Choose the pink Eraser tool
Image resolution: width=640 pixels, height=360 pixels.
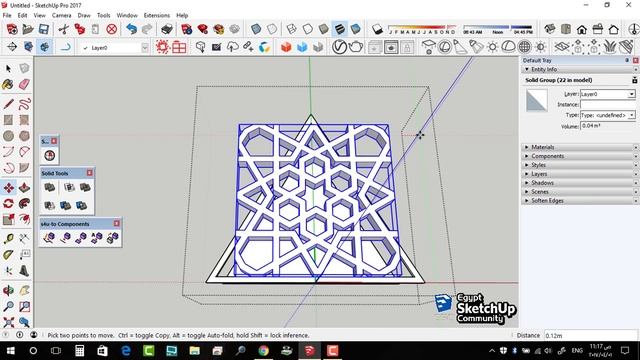24,84
